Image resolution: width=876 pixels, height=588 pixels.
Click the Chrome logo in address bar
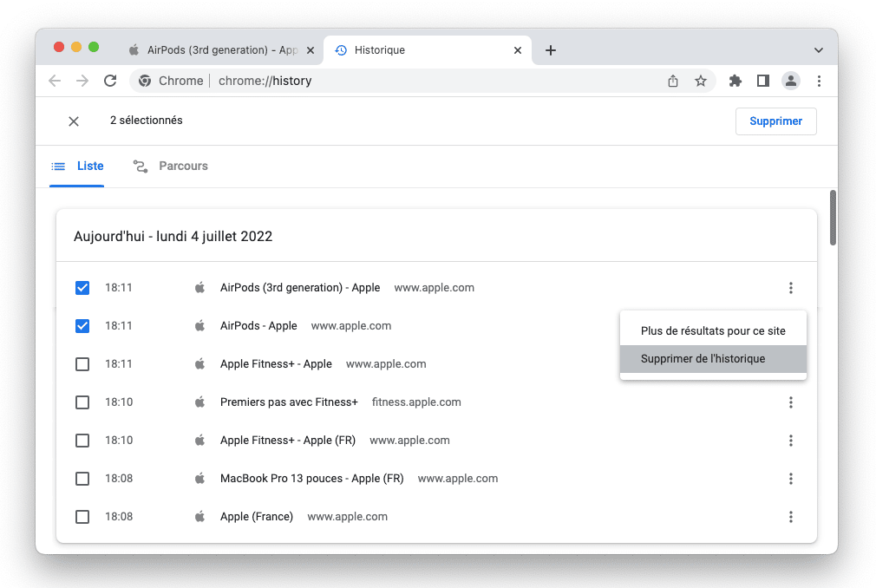tap(145, 81)
